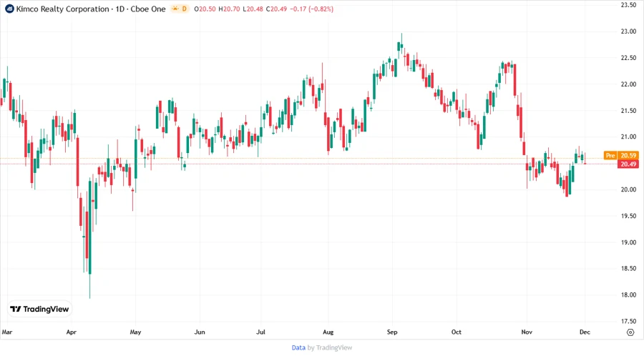Click the 22.00 price axis label
Screen dimensions: 644x356
pyautogui.click(x=628, y=84)
